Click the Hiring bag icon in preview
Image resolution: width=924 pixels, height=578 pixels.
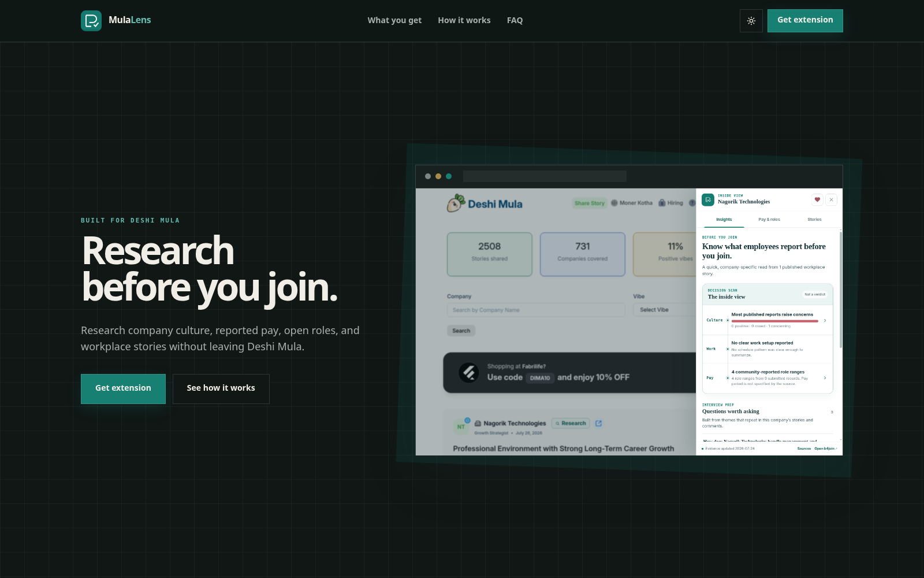[662, 203]
